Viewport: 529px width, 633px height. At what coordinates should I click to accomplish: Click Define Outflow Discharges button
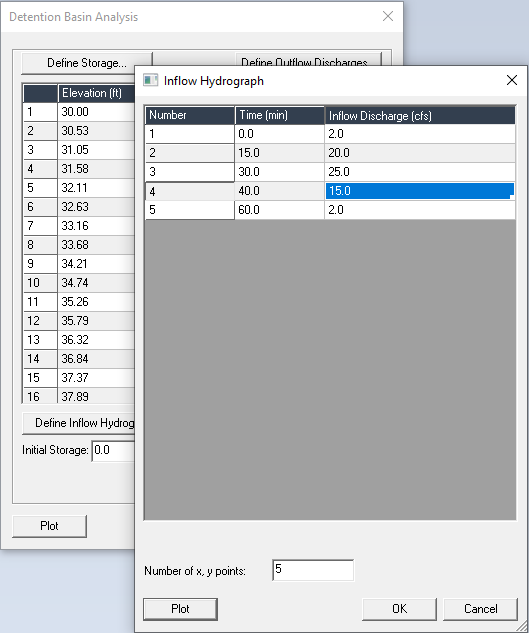tap(309, 59)
